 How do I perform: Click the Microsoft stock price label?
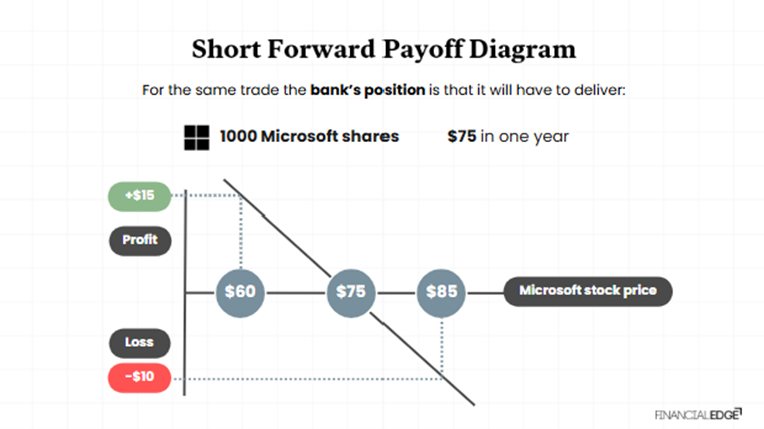(588, 291)
